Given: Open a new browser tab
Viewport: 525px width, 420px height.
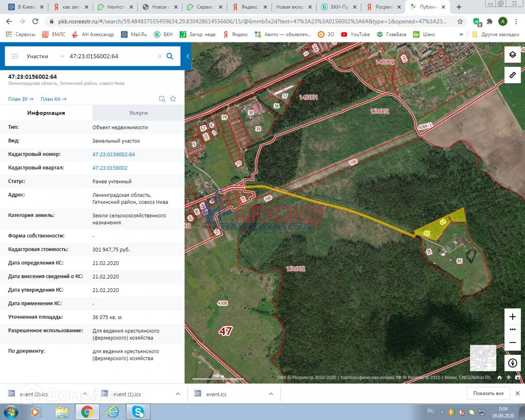Looking at the screenshot, I should pos(459,7).
